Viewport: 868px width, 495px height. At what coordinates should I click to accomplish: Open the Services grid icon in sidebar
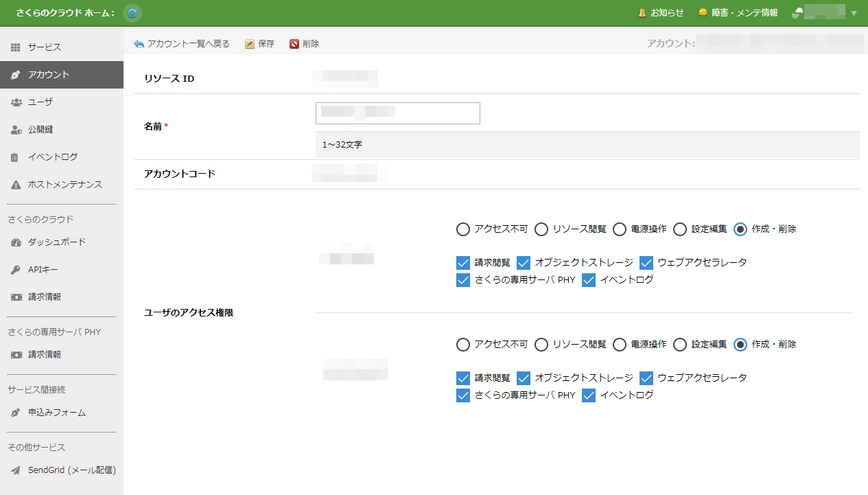[16, 47]
